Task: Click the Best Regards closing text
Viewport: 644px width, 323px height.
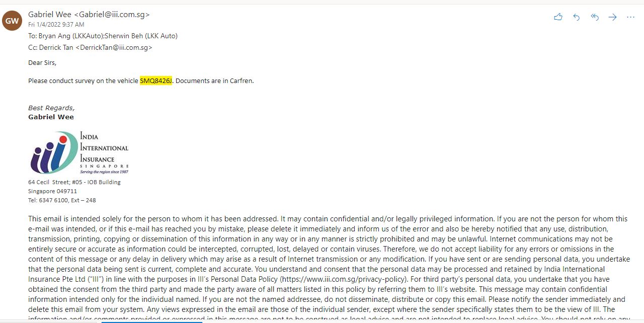Action: point(51,108)
